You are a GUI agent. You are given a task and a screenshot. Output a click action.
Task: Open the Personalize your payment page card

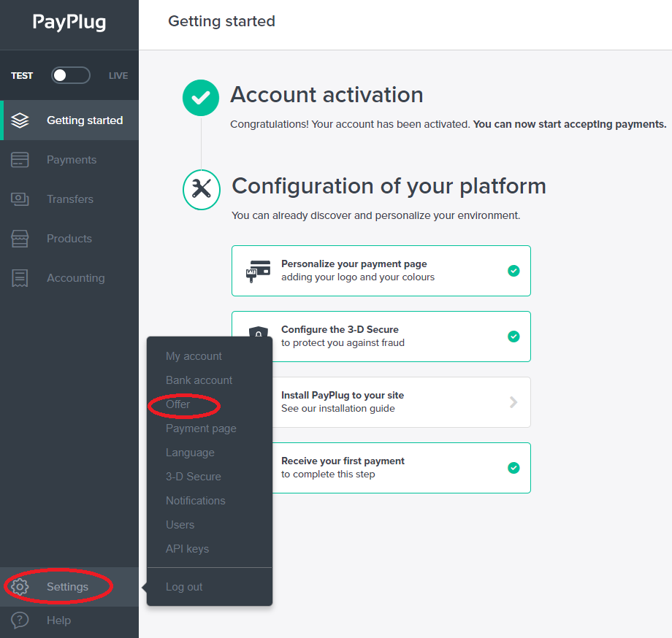coord(381,271)
